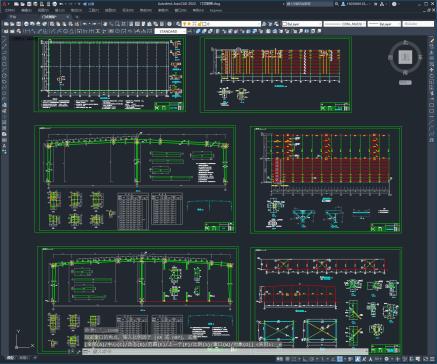Click the Paste icon in the standard toolbar
Viewport: 437px width, 364px height.
pyautogui.click(x=65, y=24)
